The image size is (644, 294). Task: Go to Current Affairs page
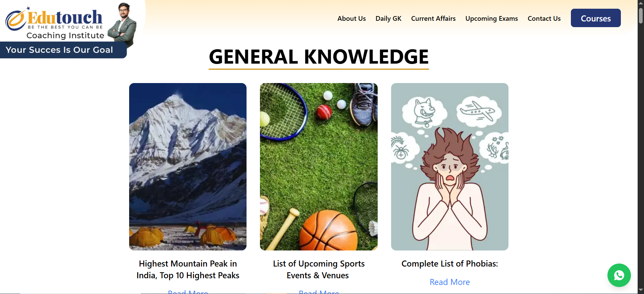433,18
